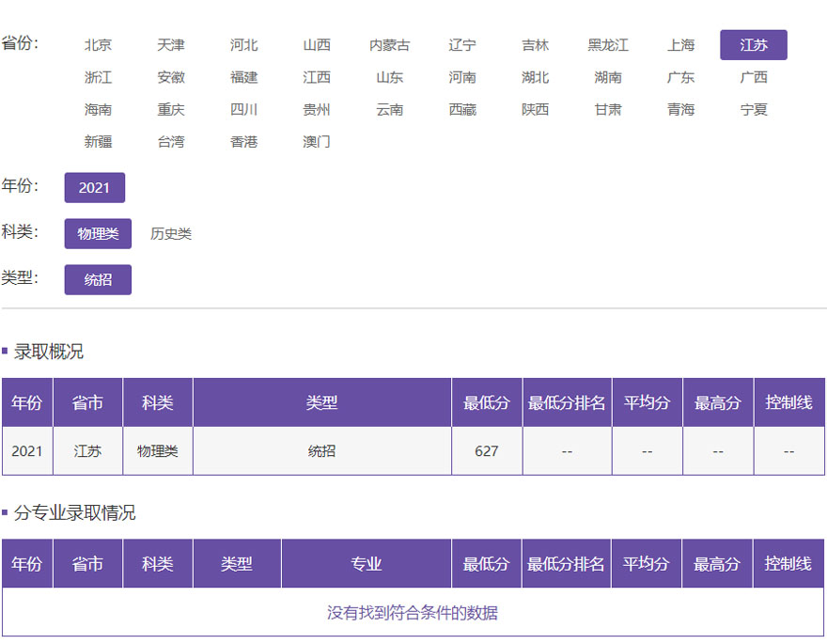
Task: Click 最低分排名 header in 分专业录取情况 table
Action: tap(566, 564)
